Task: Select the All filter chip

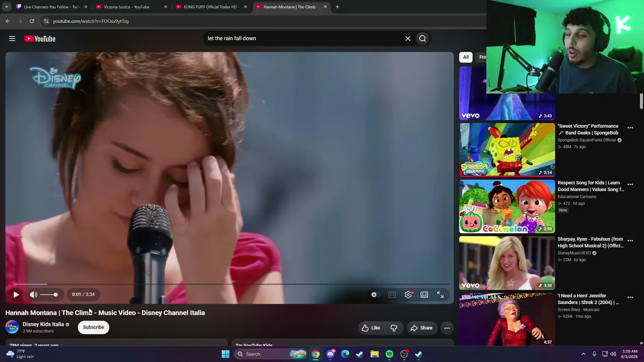Action: pos(466,57)
